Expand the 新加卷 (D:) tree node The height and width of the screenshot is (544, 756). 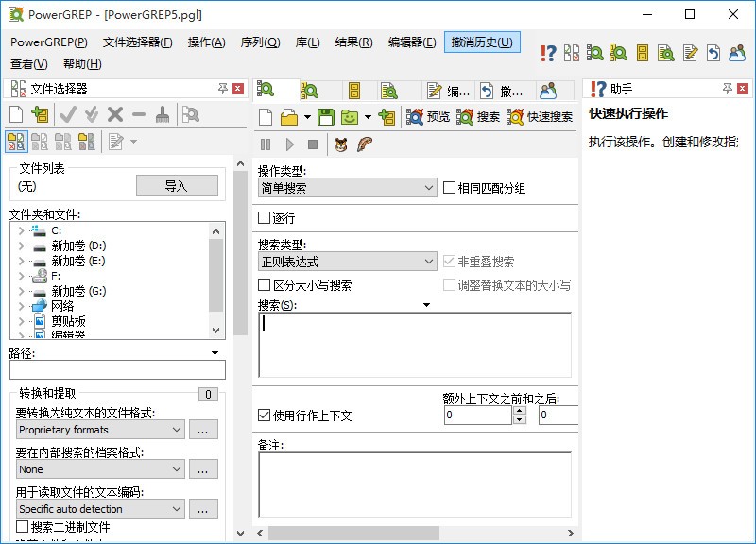pos(21,246)
